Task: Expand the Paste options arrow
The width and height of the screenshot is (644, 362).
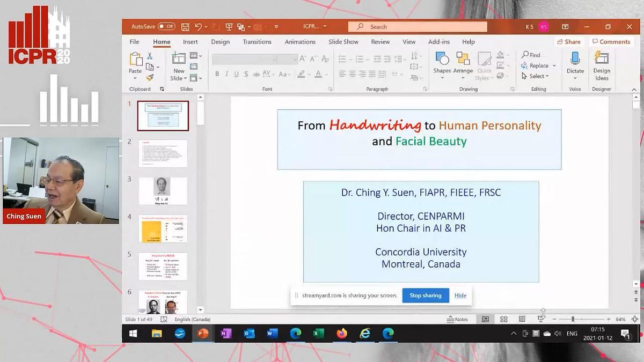Action: [135, 77]
